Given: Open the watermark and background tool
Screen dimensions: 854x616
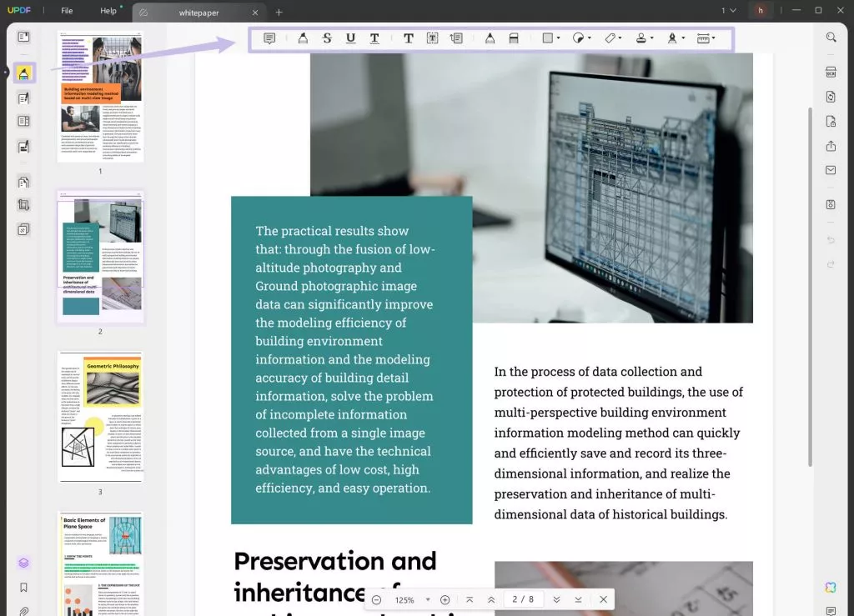Looking at the screenshot, I should (23, 229).
